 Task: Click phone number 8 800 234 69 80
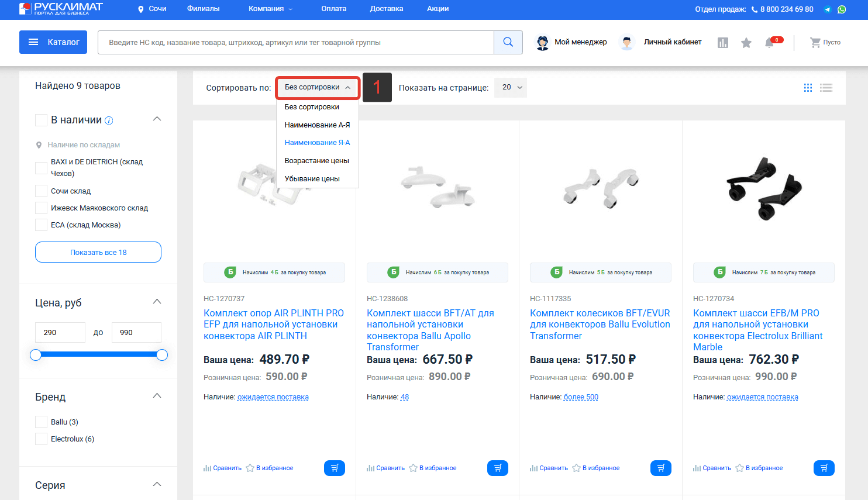click(x=787, y=9)
